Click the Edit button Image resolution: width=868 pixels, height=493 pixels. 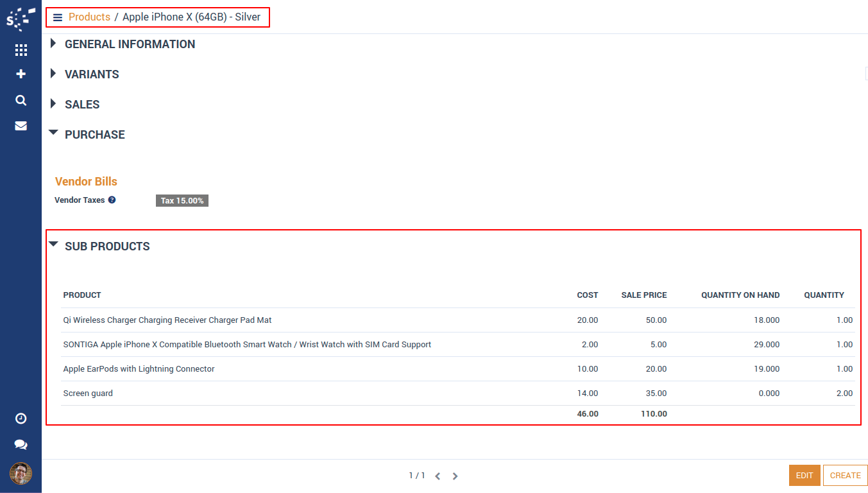pos(804,476)
